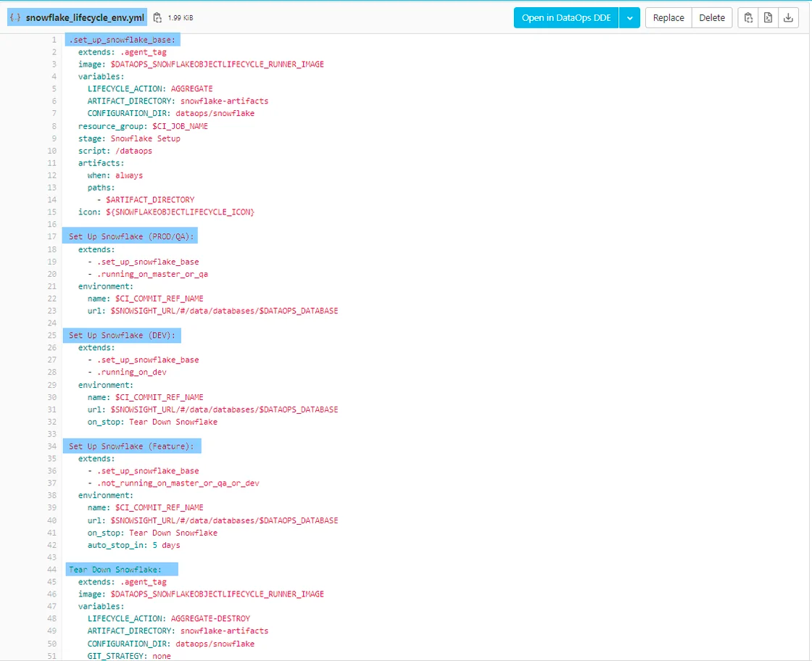Viewport: 812px width, 661px height.
Task: Open the DataOps DDE dropdown arrow
Action: [630, 17]
